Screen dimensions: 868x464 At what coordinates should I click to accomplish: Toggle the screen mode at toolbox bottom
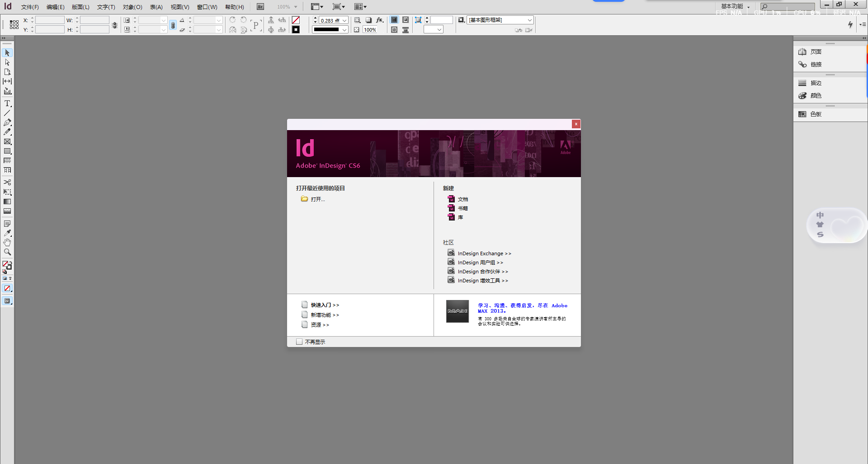7,300
